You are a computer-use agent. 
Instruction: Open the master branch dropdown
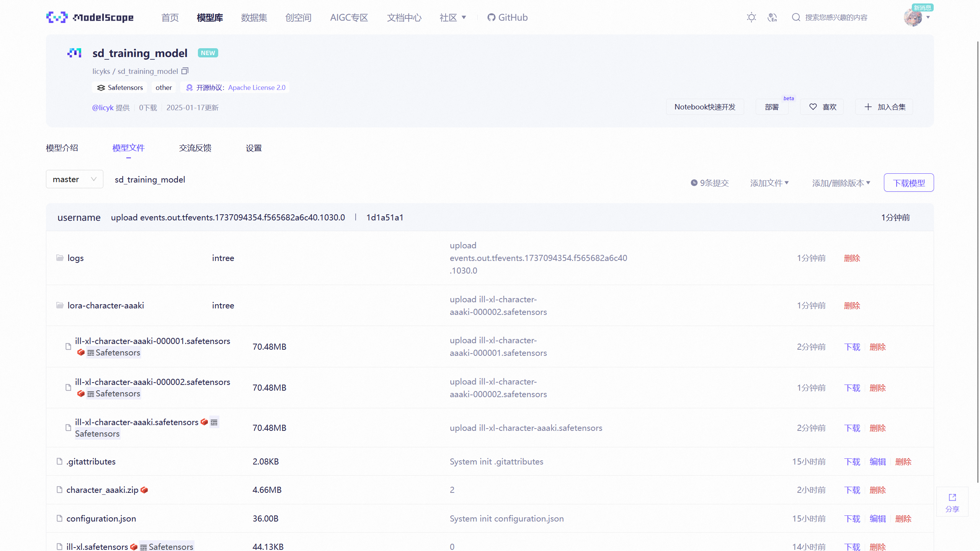(74, 179)
